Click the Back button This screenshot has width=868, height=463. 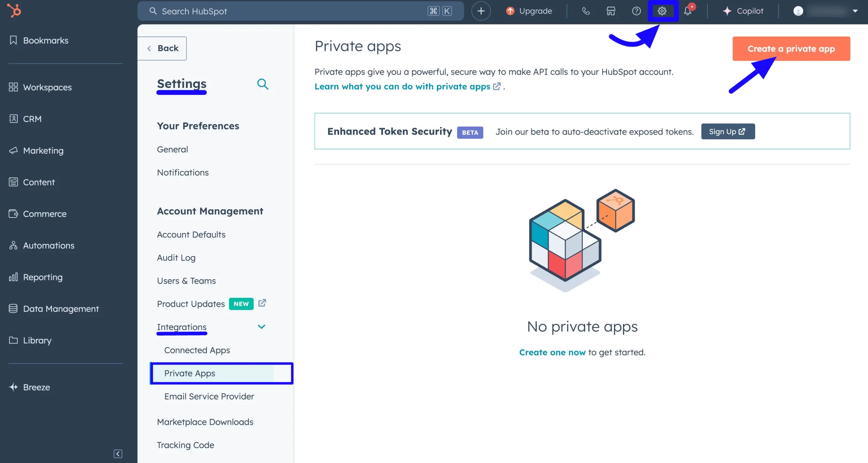(x=162, y=48)
